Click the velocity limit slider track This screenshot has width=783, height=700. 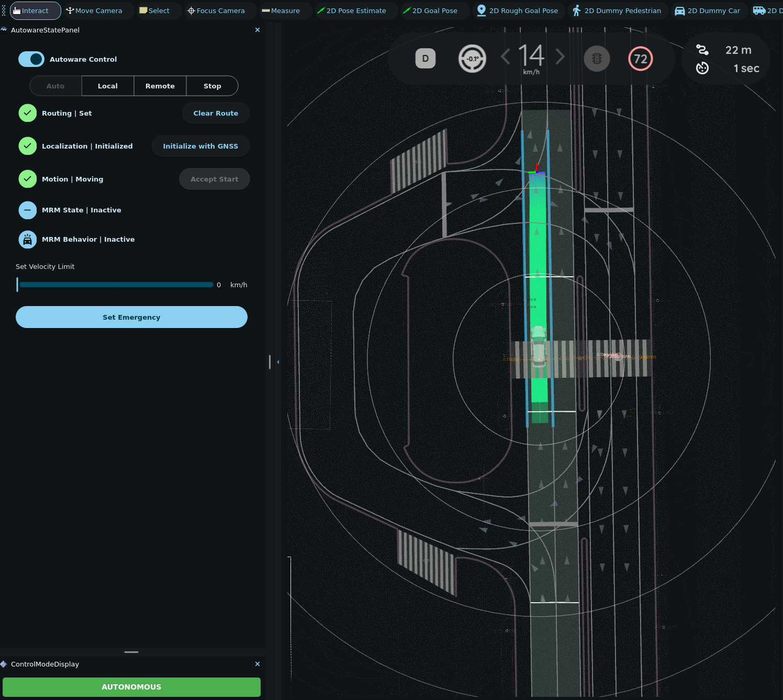click(x=115, y=285)
